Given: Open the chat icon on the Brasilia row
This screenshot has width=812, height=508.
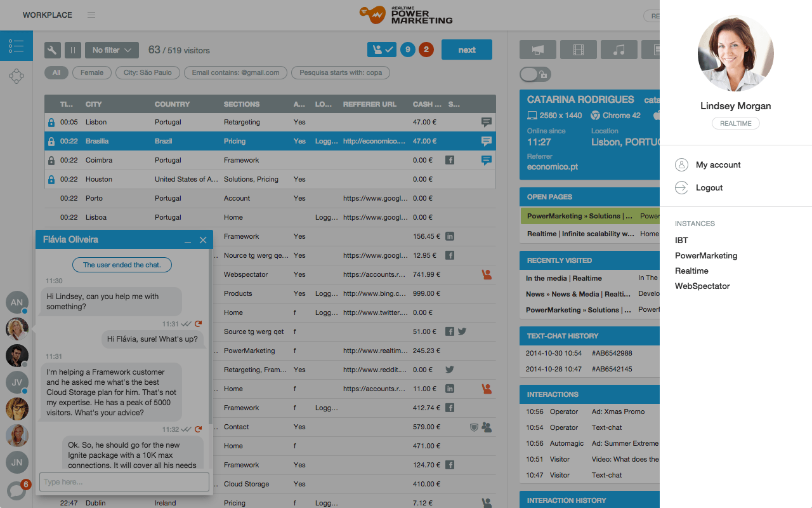Looking at the screenshot, I should point(487,141).
